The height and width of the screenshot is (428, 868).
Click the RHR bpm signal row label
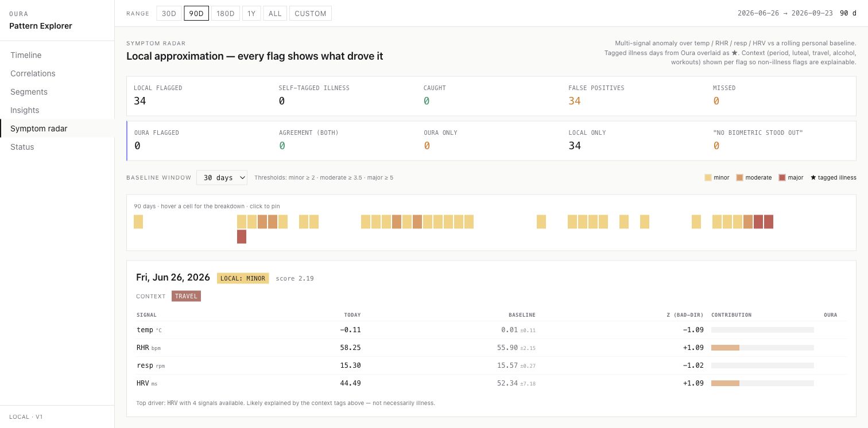(149, 348)
